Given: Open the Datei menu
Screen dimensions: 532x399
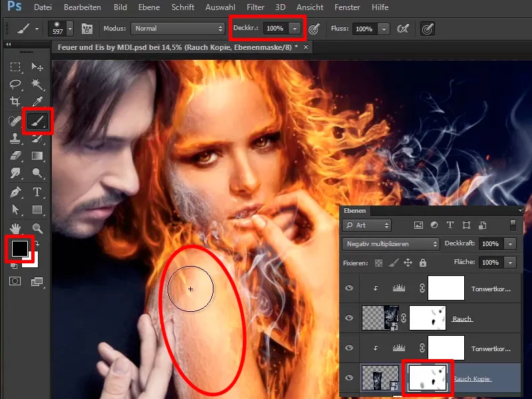Looking at the screenshot, I should coord(43,7).
